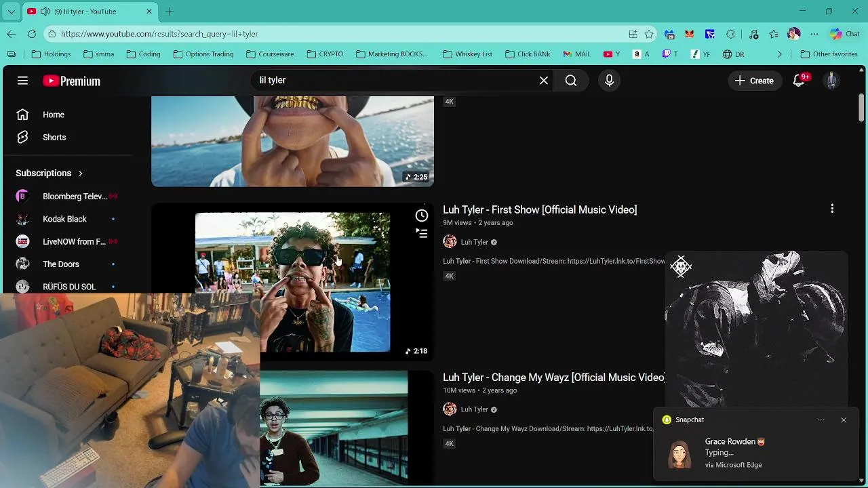Open Whiskey List bookmarks folder
Image resolution: width=868 pixels, height=488 pixels.
[467, 54]
